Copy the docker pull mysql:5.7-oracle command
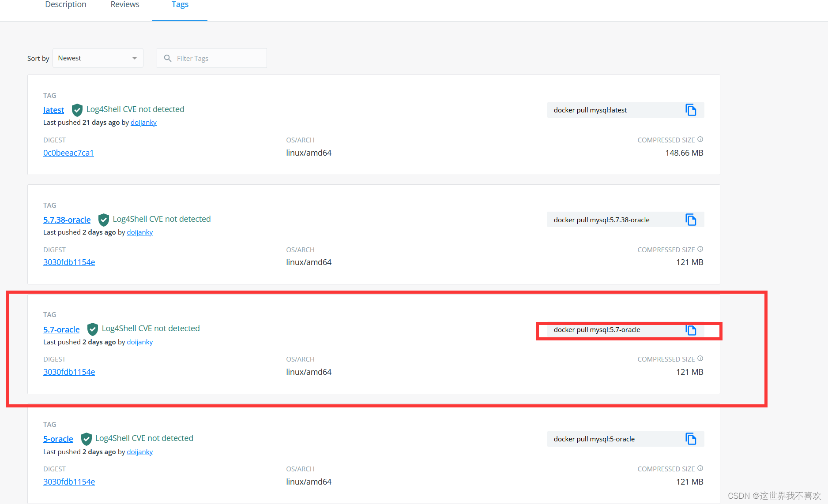Image resolution: width=828 pixels, height=504 pixels. tap(691, 329)
